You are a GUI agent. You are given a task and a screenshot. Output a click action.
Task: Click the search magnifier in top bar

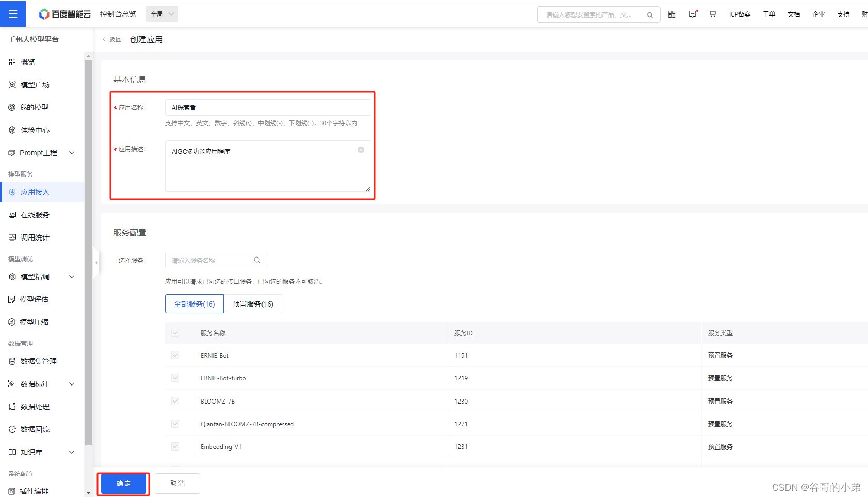(x=650, y=15)
